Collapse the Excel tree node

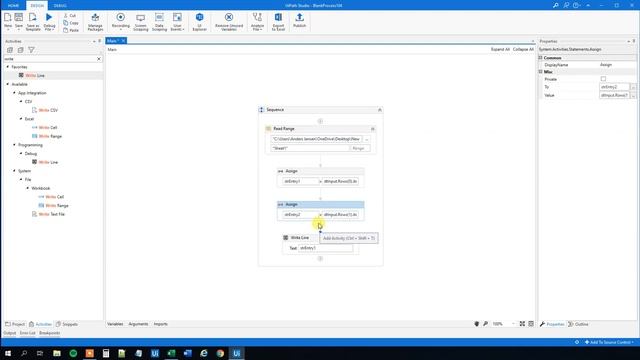(x=21, y=119)
